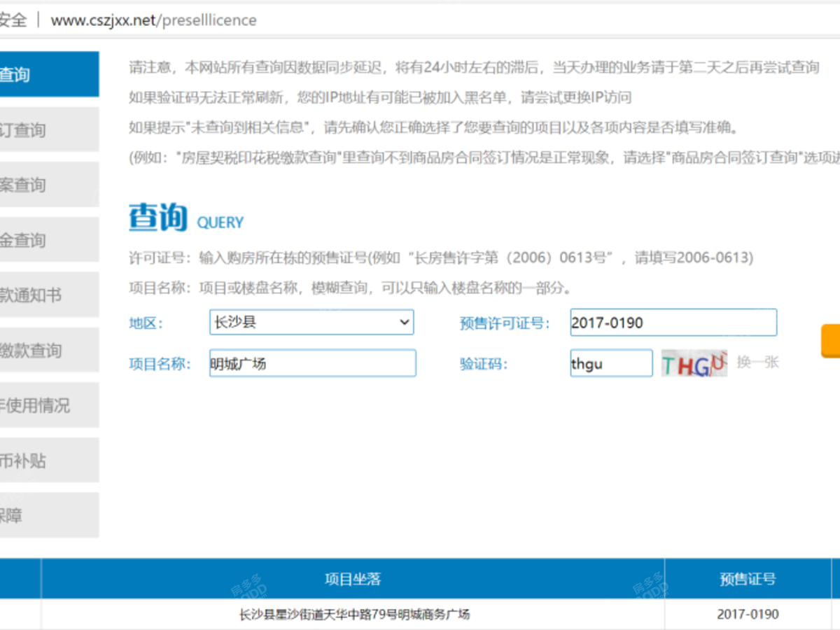Open the 案查询 sidebar menu item
Image resolution: width=840 pixels, height=630 pixels.
pos(49,185)
